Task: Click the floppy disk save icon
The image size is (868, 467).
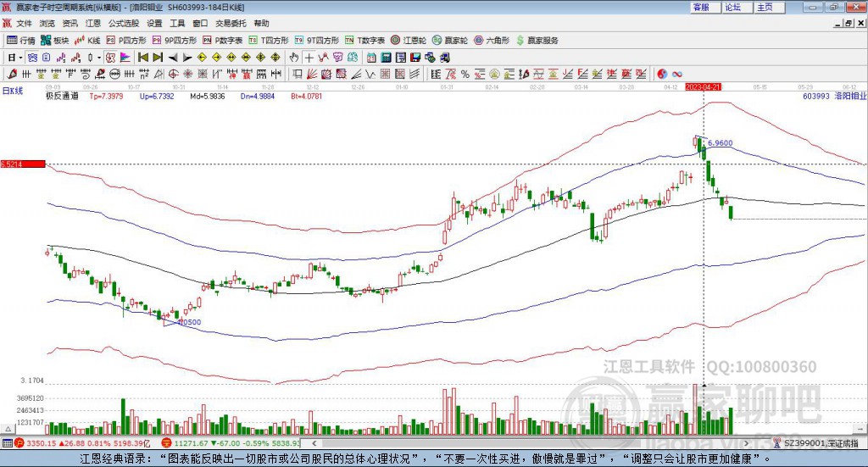Action: click(415, 58)
